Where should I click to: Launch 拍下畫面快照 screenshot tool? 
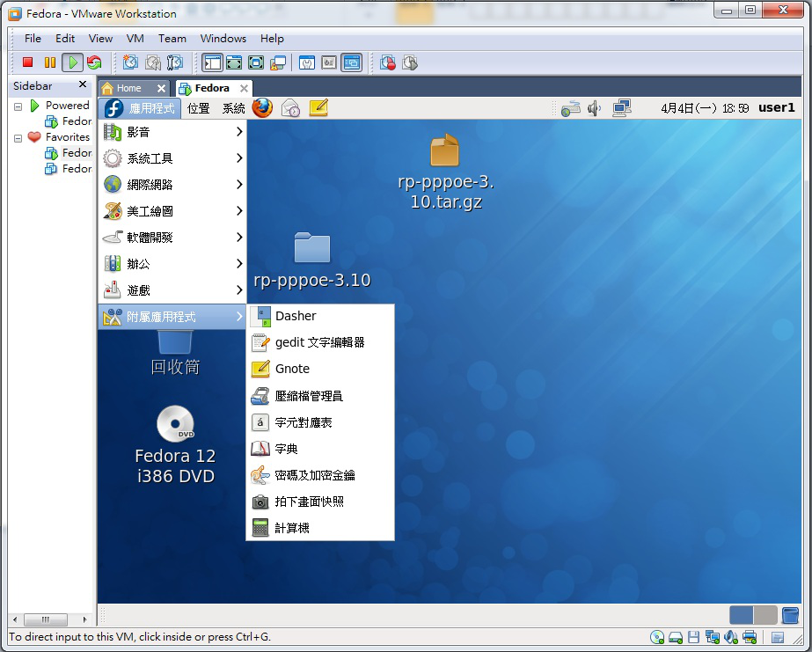click(320, 502)
